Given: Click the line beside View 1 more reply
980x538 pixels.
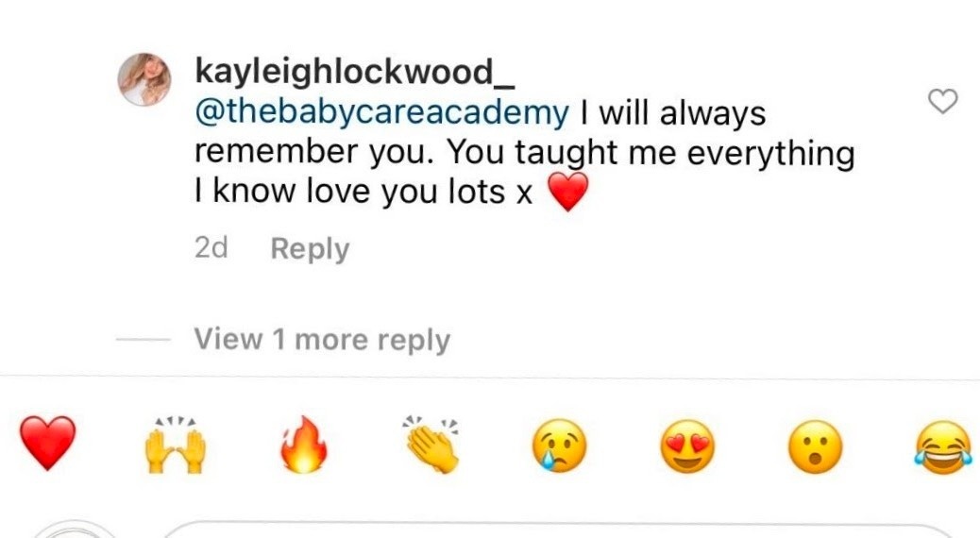Looking at the screenshot, I should click(144, 340).
